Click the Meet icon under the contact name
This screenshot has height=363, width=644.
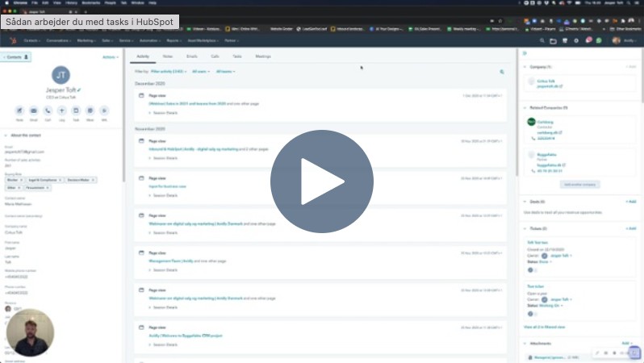pyautogui.click(x=90, y=111)
